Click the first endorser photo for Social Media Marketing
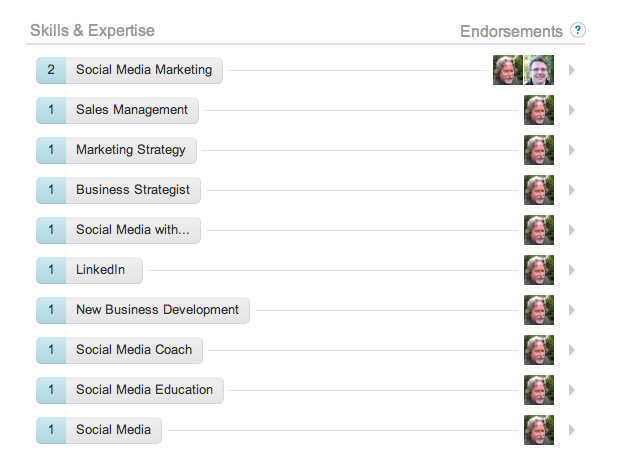Image resolution: width=627 pixels, height=456 pixels. pos(508,70)
